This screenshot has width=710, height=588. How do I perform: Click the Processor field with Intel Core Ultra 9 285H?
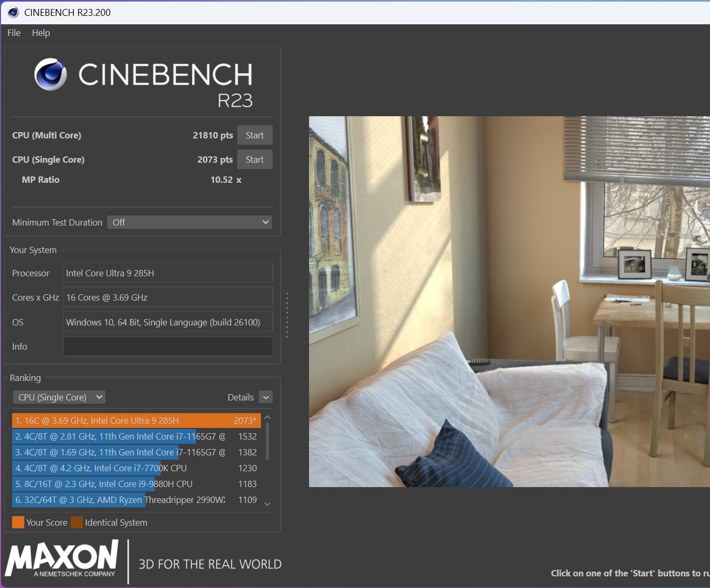click(167, 273)
